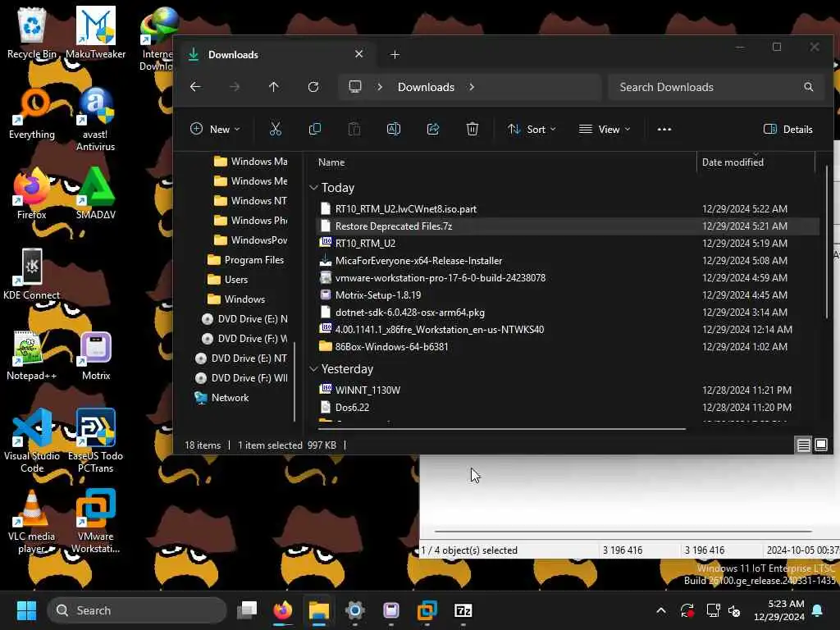Click the This PC monitor icon in address bar
This screenshot has height=630, width=840.
click(355, 87)
